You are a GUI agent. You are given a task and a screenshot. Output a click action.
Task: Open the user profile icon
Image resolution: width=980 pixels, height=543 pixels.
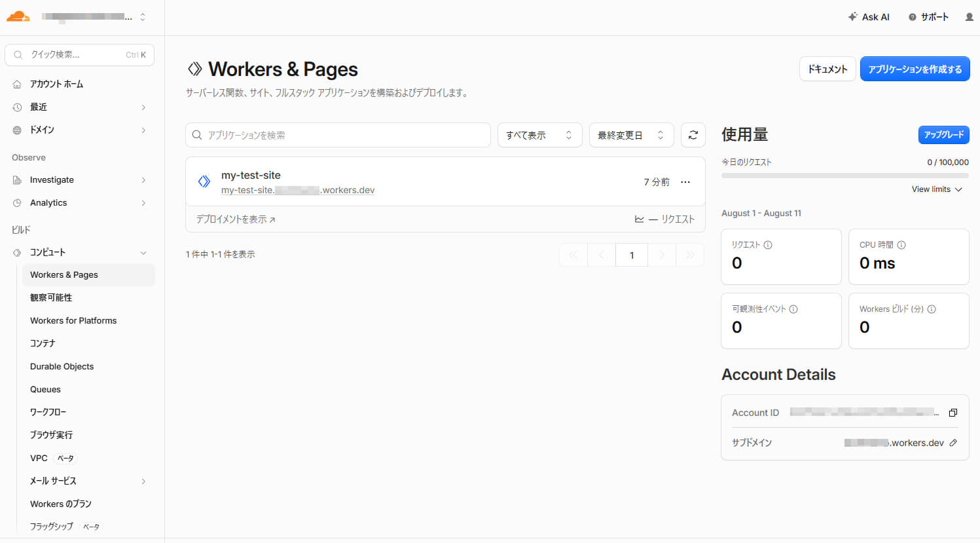970,17
